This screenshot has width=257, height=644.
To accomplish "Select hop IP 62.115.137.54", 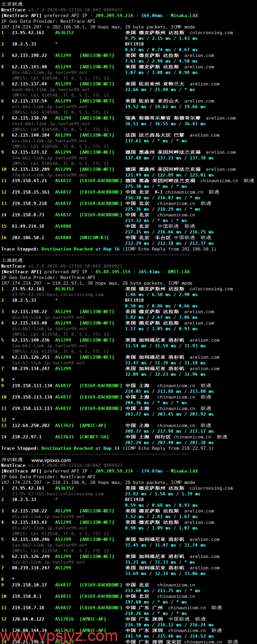I will point(30,101).
